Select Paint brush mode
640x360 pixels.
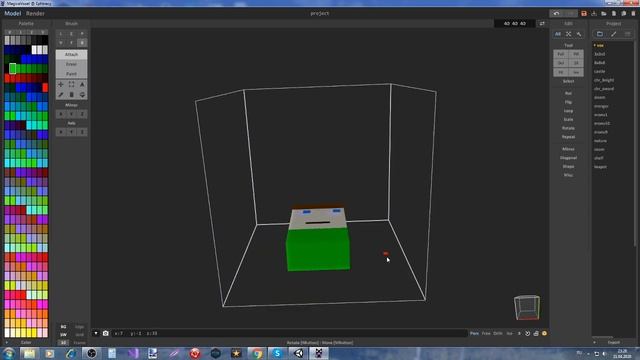point(71,74)
